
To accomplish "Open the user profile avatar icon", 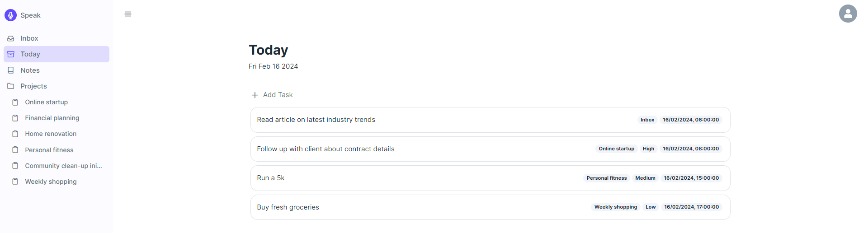I will click(x=848, y=14).
